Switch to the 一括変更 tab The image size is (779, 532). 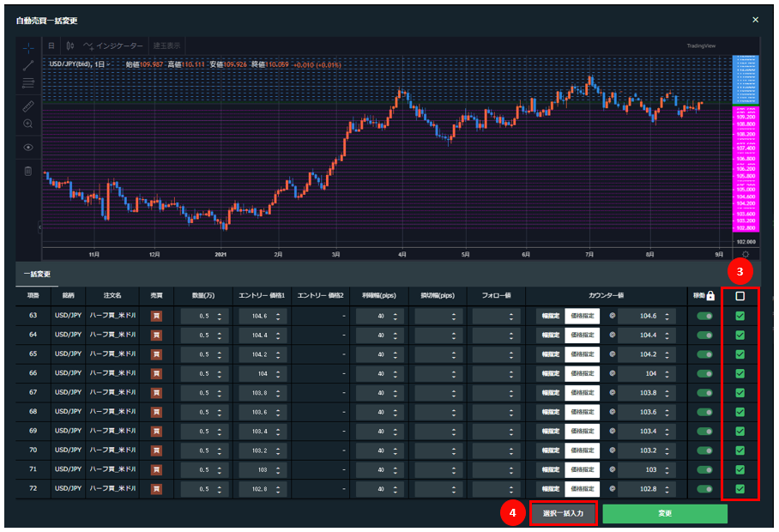(x=37, y=275)
